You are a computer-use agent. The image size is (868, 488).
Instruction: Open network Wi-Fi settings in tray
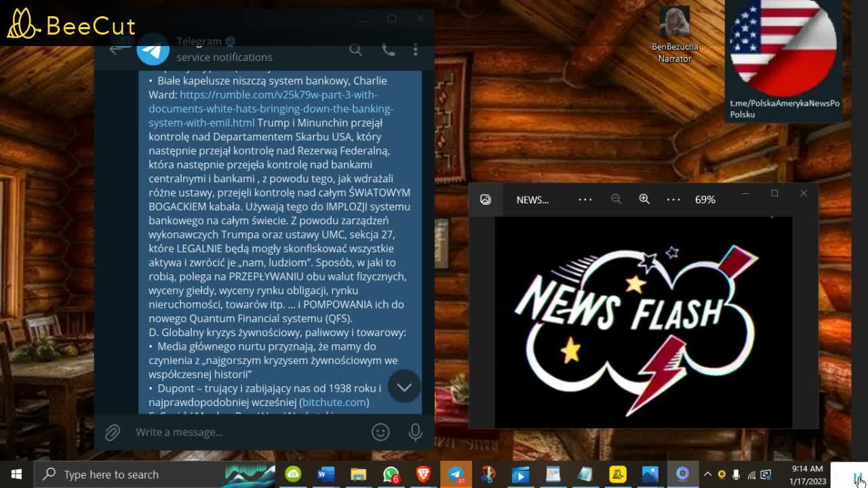(x=751, y=474)
